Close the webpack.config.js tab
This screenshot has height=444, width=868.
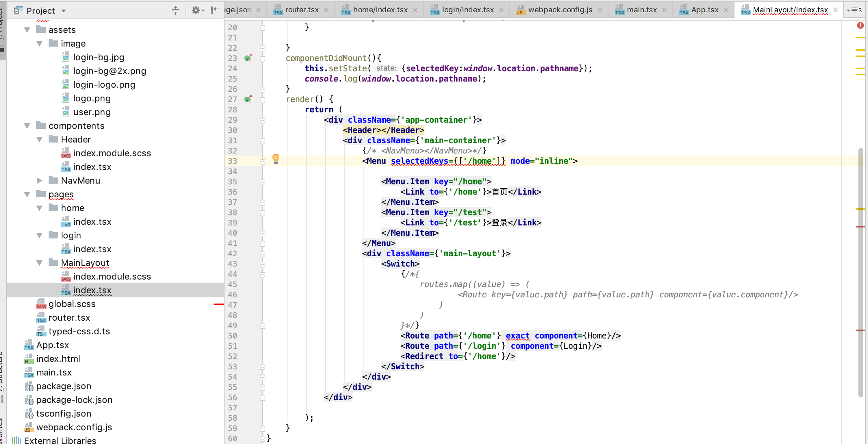coord(600,10)
